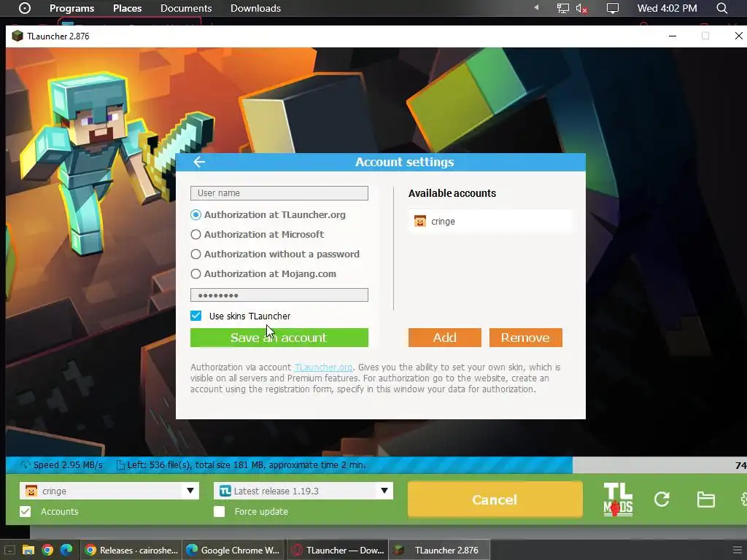
Task: Open the search magnifier in top panel
Action: 722,8
